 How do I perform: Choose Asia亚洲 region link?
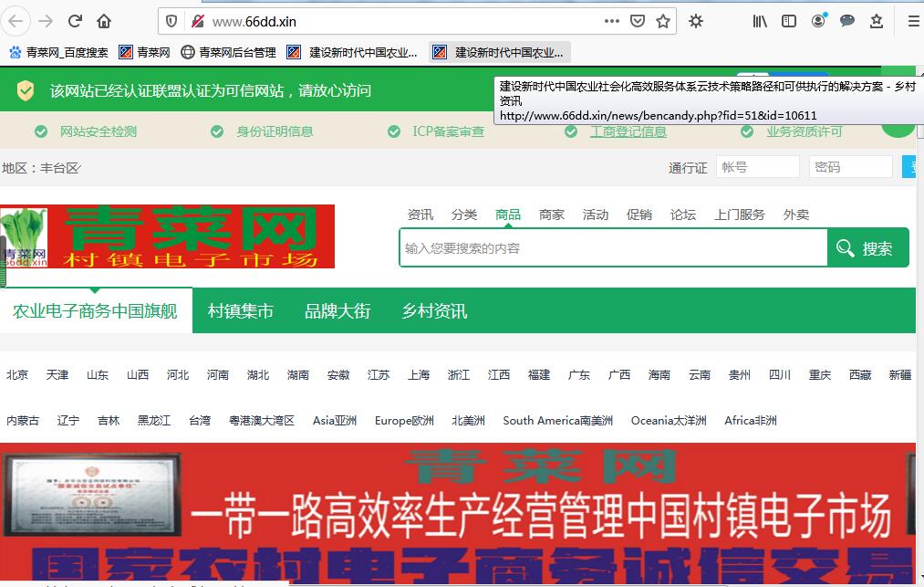click(335, 421)
